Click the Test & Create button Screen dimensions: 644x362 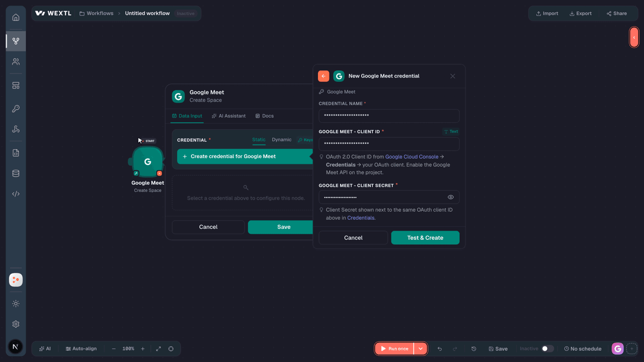pos(425,238)
